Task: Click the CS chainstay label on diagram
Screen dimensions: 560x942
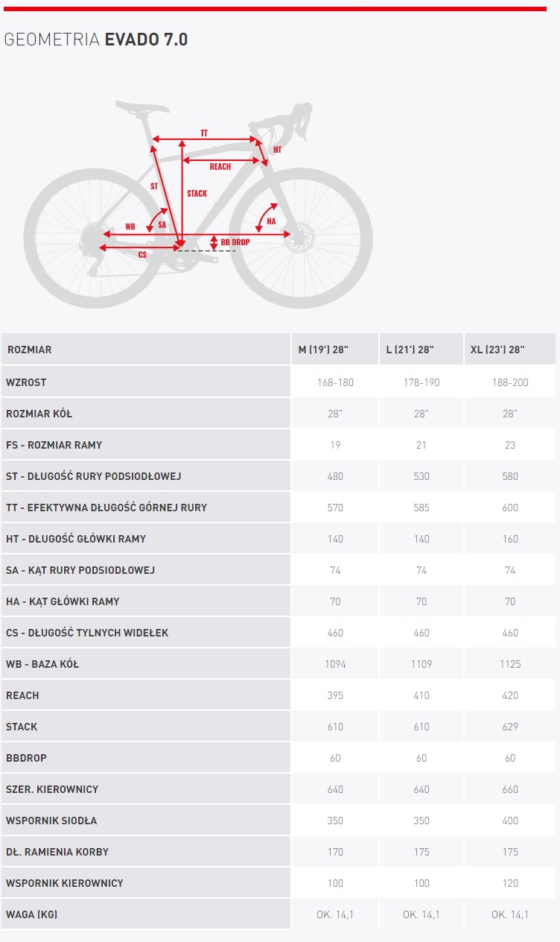Action: (142, 255)
